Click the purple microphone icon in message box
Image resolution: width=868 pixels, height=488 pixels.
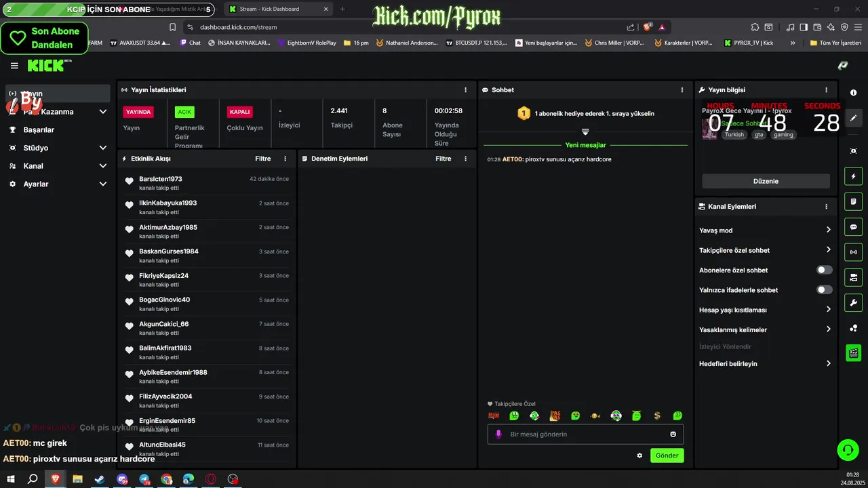[x=498, y=434]
